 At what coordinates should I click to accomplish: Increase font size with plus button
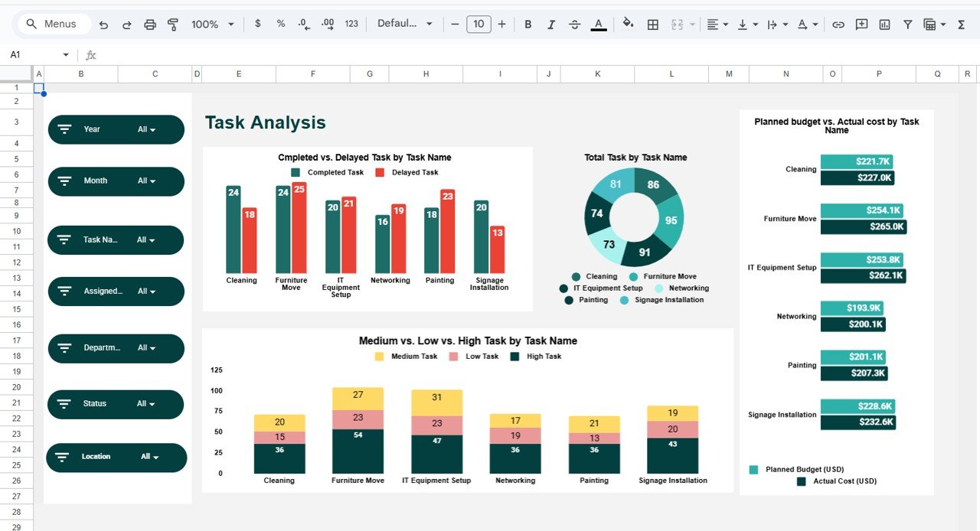pyautogui.click(x=502, y=24)
